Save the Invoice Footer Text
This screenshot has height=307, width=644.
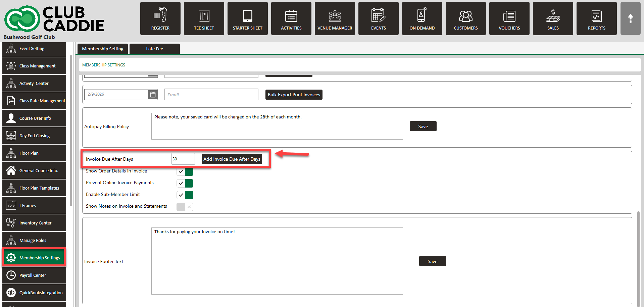(432, 261)
